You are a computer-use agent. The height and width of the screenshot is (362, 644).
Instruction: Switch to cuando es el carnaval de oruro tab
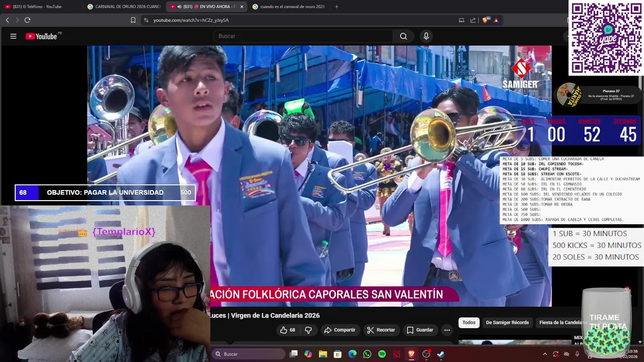point(288,7)
